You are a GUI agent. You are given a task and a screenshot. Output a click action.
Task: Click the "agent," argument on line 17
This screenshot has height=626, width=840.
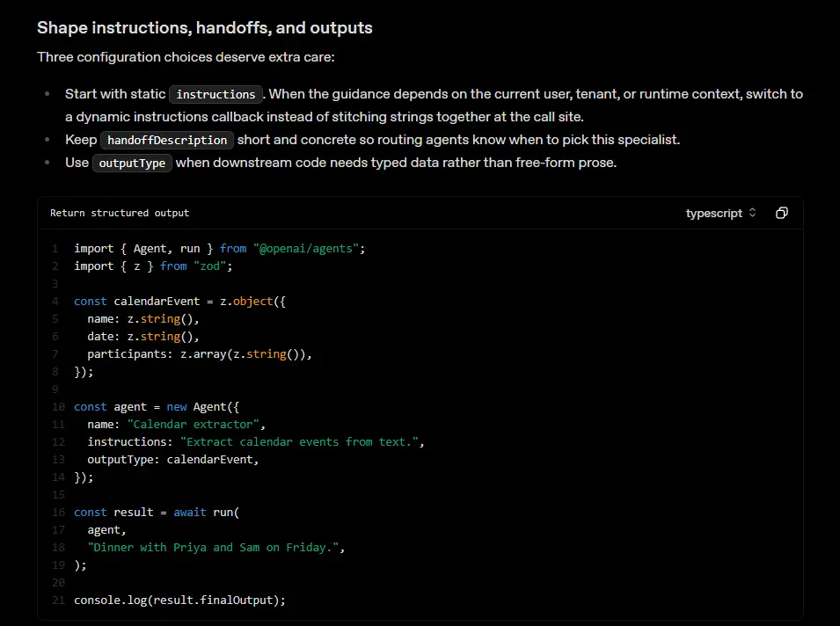(106, 529)
